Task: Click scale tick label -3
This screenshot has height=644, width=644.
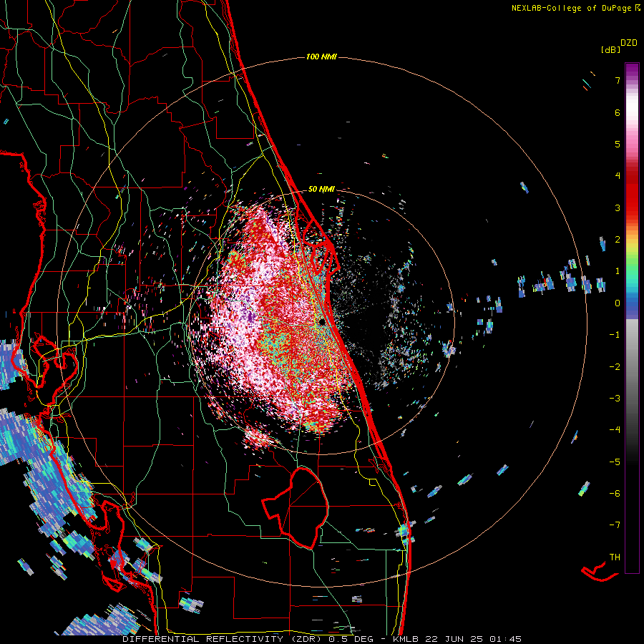Action: click(x=615, y=399)
